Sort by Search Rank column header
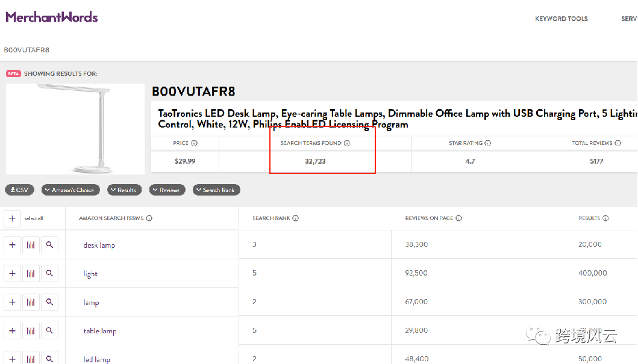Screen dimensions: 638x364 pyautogui.click(x=271, y=218)
